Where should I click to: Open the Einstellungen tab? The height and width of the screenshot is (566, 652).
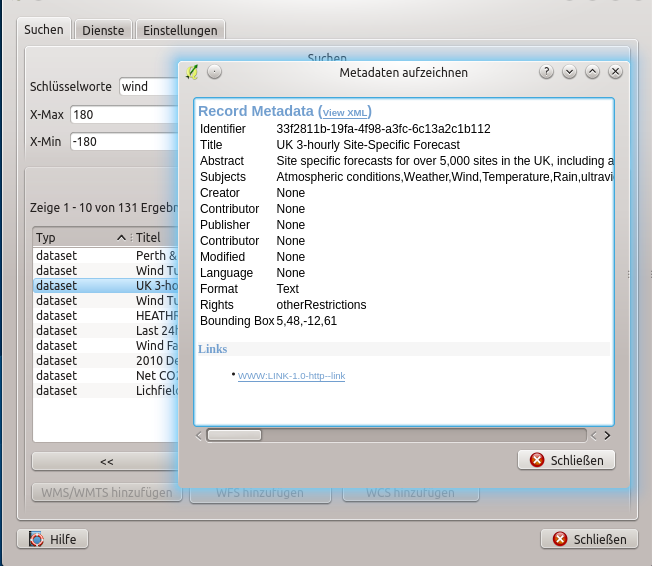tap(181, 31)
